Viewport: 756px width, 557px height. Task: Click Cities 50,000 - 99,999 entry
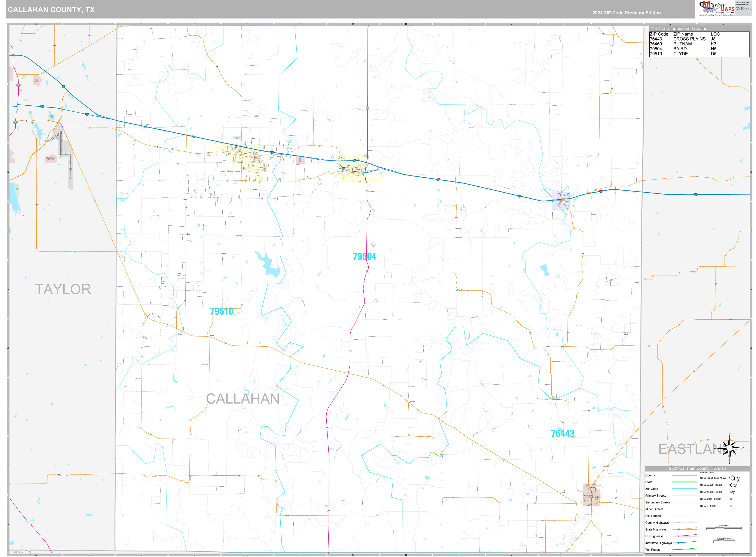[x=711, y=485]
